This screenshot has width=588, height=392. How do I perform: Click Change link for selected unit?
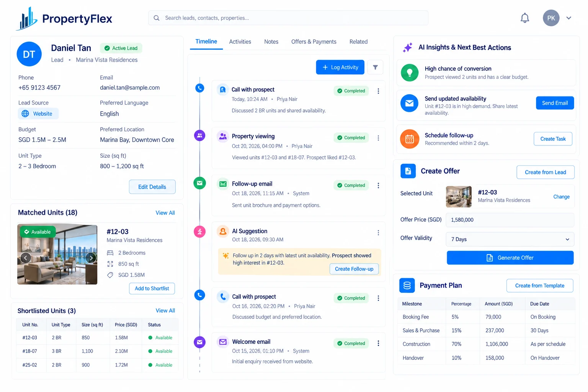click(x=561, y=197)
